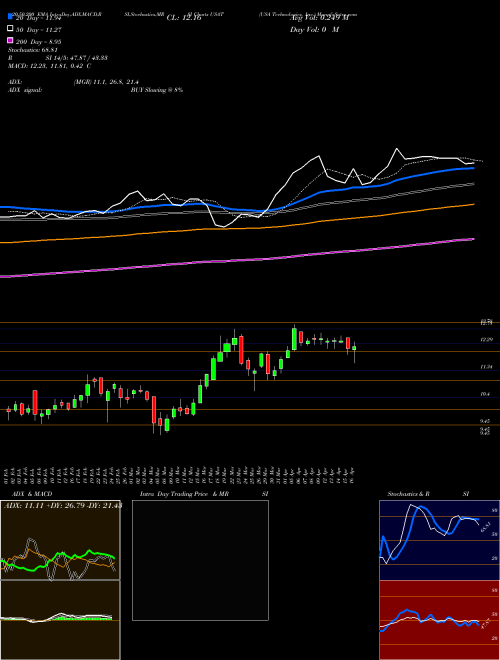Screen dimensions: 500x660
Task: Click the 11.34 price axis label
Action: pos(487,367)
